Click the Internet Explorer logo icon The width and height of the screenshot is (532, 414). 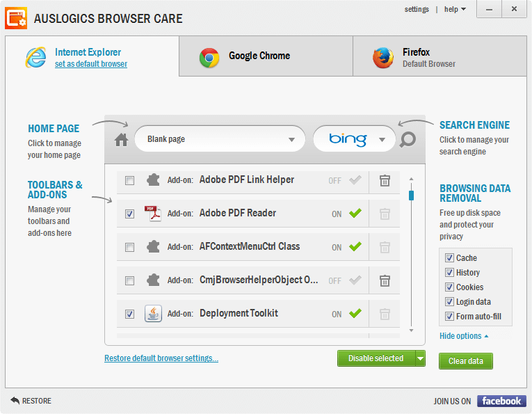pos(35,57)
